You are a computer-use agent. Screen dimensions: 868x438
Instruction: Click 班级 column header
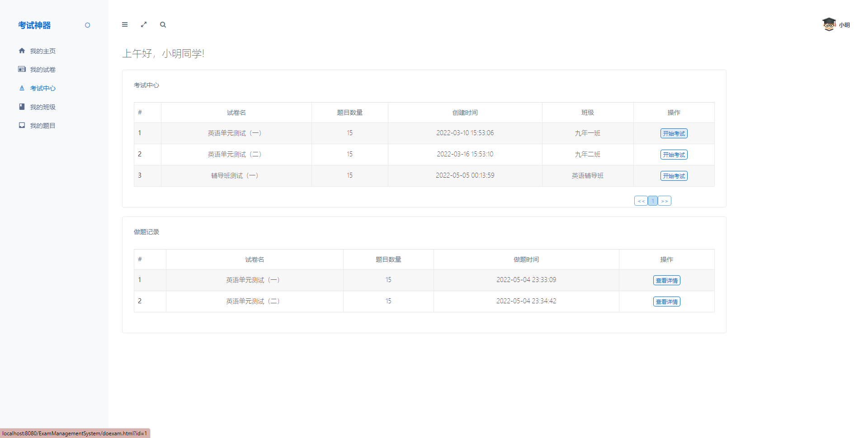pyautogui.click(x=587, y=113)
